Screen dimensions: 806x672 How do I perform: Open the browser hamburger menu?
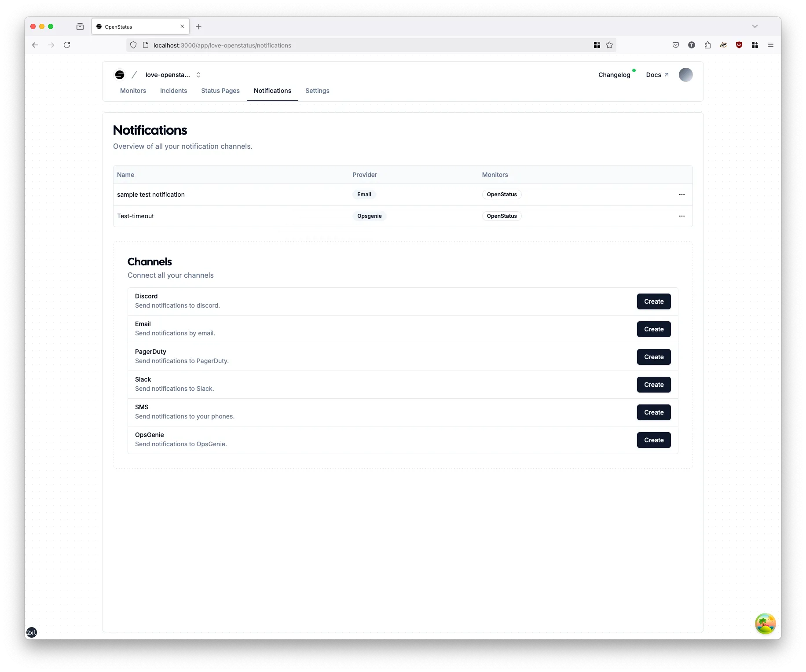[x=771, y=45]
